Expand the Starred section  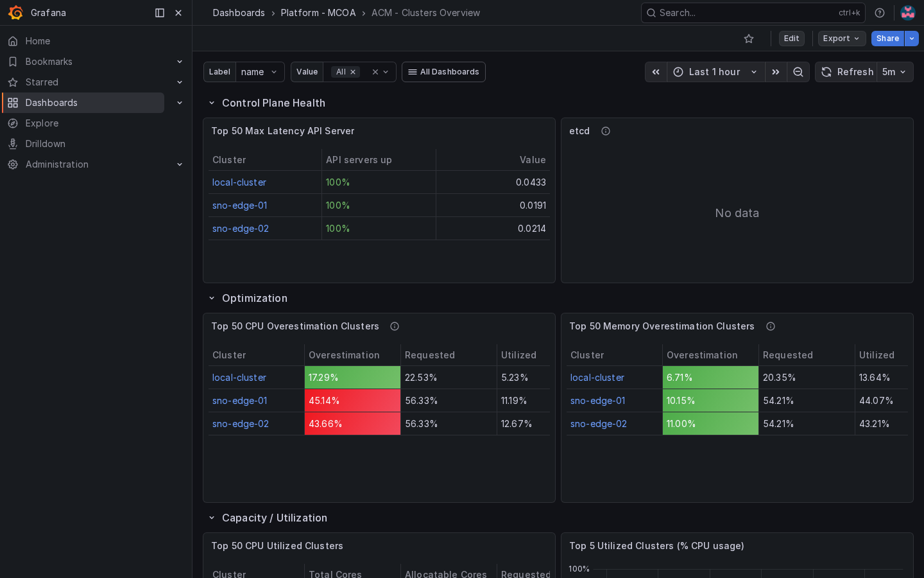(180, 82)
